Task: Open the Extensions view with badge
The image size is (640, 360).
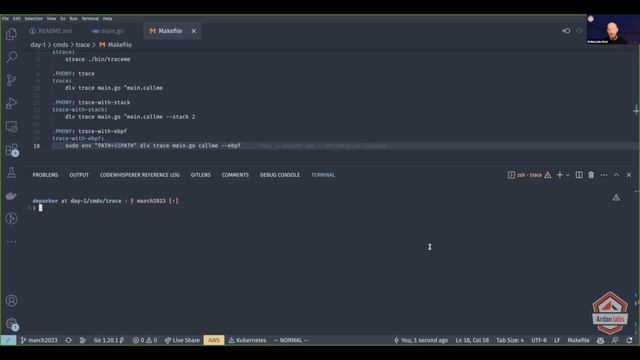Action: pyautogui.click(x=11, y=150)
